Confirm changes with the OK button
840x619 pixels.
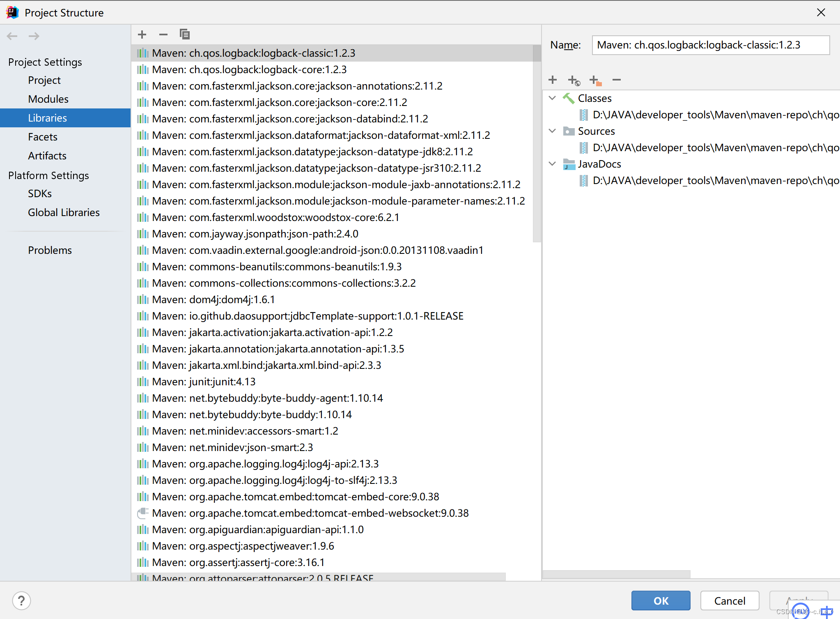660,600
